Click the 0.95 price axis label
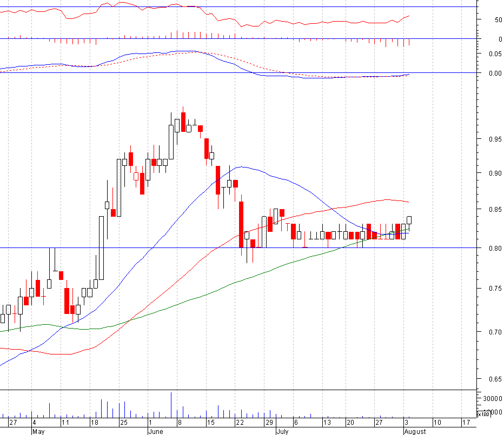The width and height of the screenshot is (504, 435). tap(495, 139)
